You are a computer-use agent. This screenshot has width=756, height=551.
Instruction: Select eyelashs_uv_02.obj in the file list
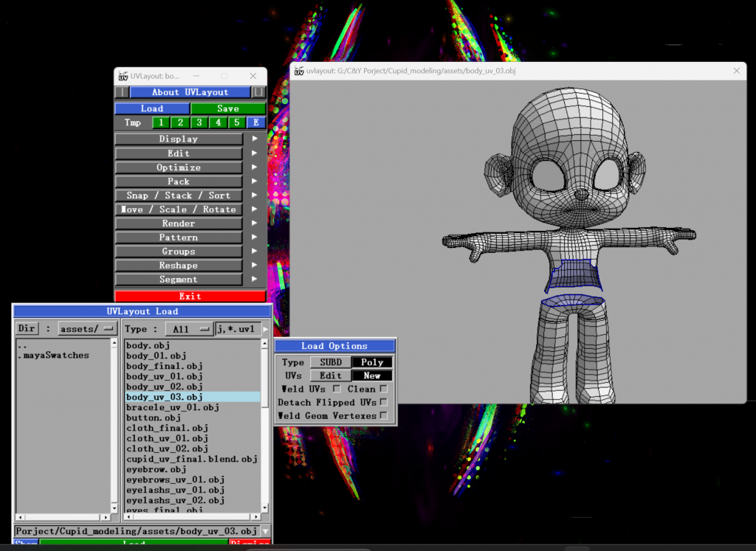click(x=176, y=500)
